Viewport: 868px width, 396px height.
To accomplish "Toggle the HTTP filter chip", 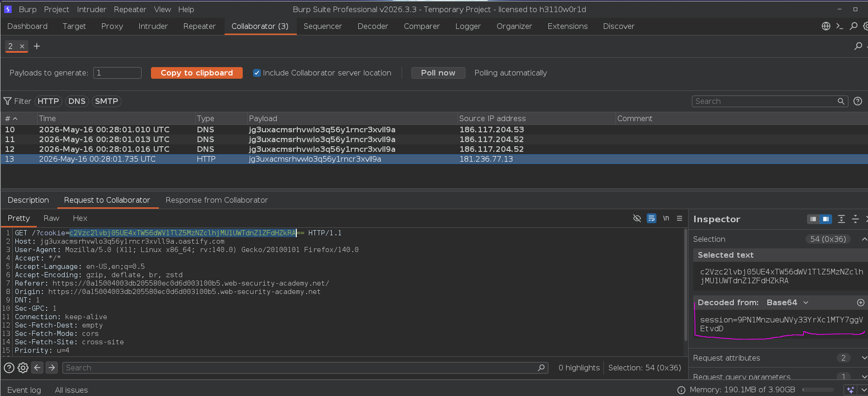I will point(48,101).
